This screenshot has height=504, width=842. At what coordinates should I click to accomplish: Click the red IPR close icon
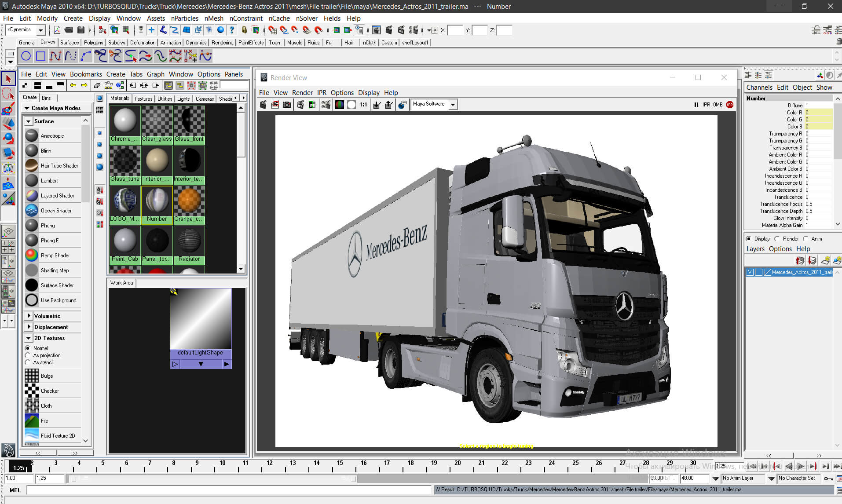[730, 105]
